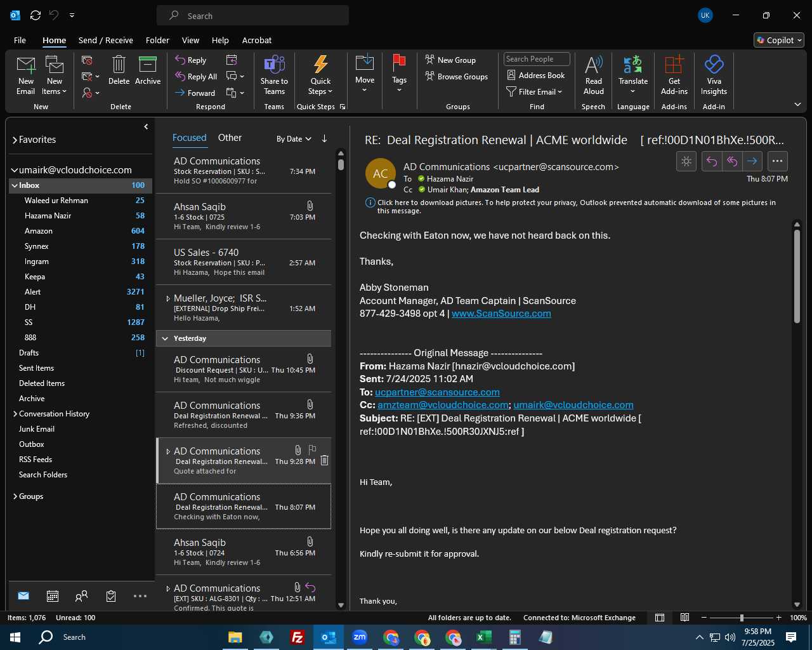Click the zoom out minus button
Screen dimensions: 812x650
(704, 618)
